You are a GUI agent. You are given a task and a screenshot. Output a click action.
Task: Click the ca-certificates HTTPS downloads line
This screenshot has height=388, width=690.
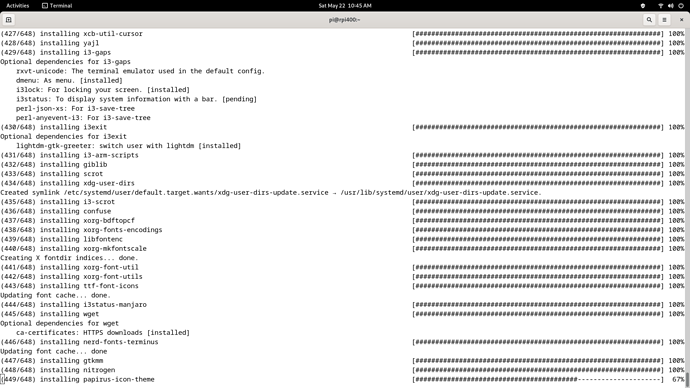click(x=103, y=333)
